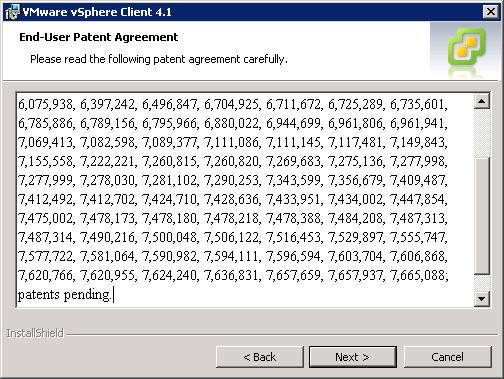Click the green vSphere logo graphic
504x379 pixels.
466,47
